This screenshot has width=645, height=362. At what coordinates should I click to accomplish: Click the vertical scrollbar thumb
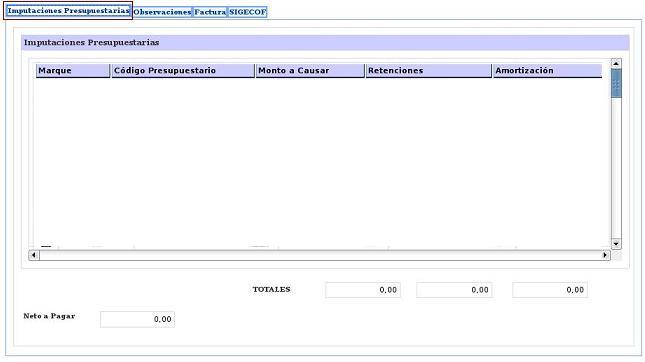pyautogui.click(x=616, y=83)
